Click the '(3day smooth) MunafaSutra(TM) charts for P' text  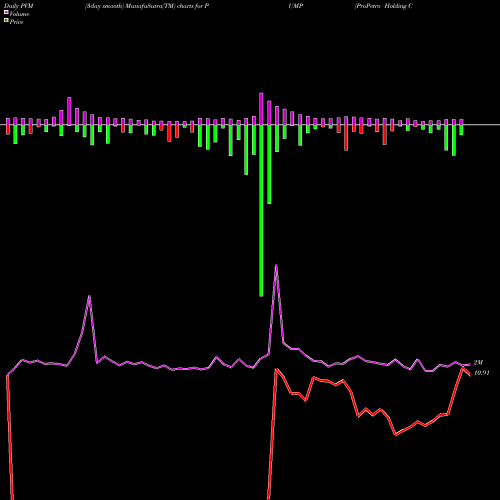coord(147,6)
